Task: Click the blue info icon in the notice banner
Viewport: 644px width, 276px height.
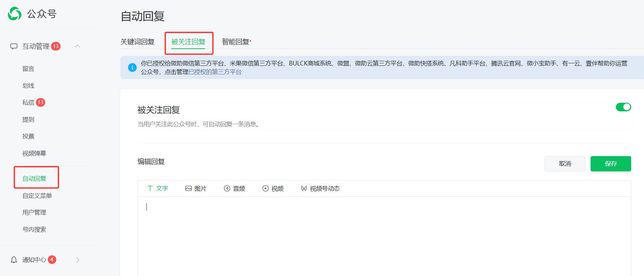Action: click(132, 68)
